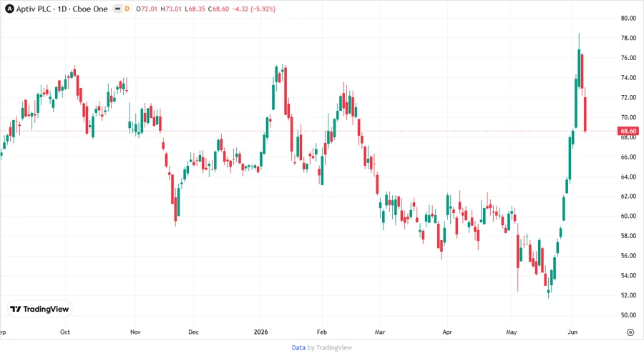Click the 62.00 price axis label
Viewport: 644px width, 356px height.
coord(628,196)
